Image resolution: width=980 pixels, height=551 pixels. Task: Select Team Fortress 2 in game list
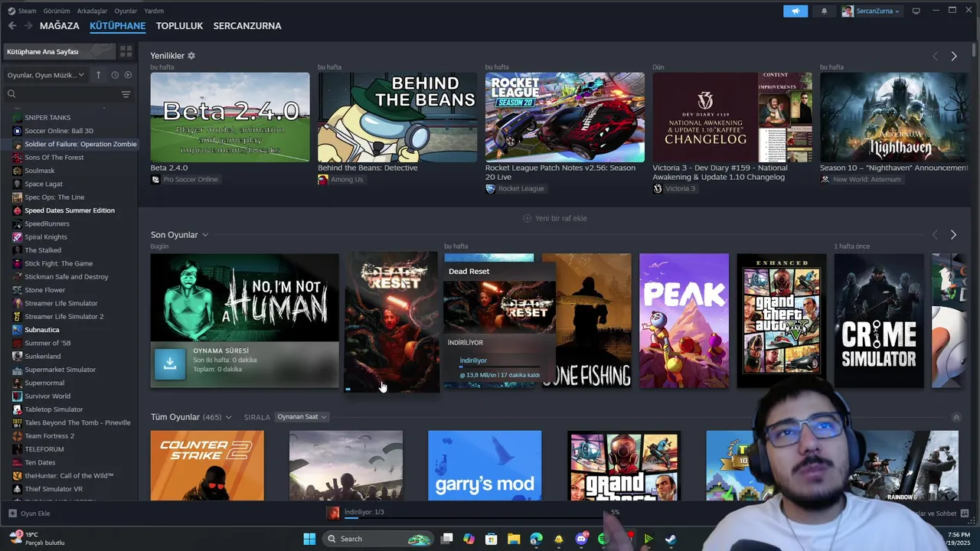pos(49,435)
